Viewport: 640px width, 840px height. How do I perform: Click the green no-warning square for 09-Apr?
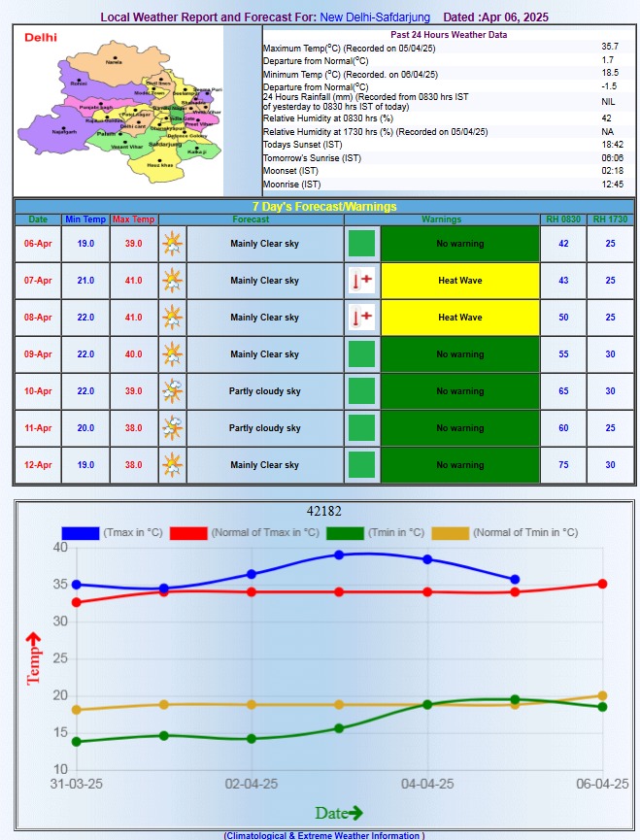point(361,354)
